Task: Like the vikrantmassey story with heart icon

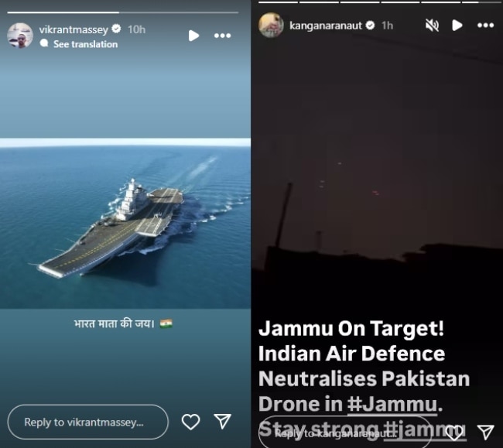Action: point(190,422)
